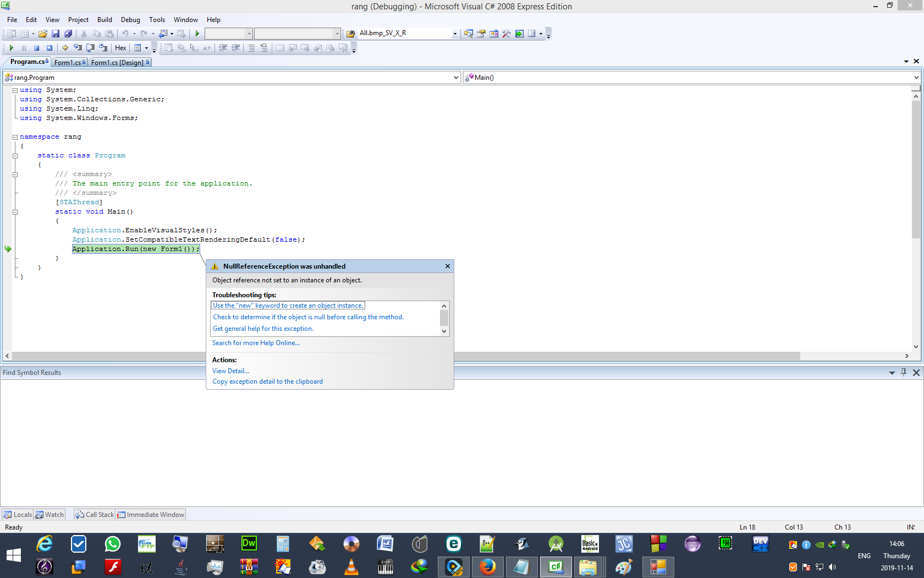Open the Locals tab

(18, 515)
